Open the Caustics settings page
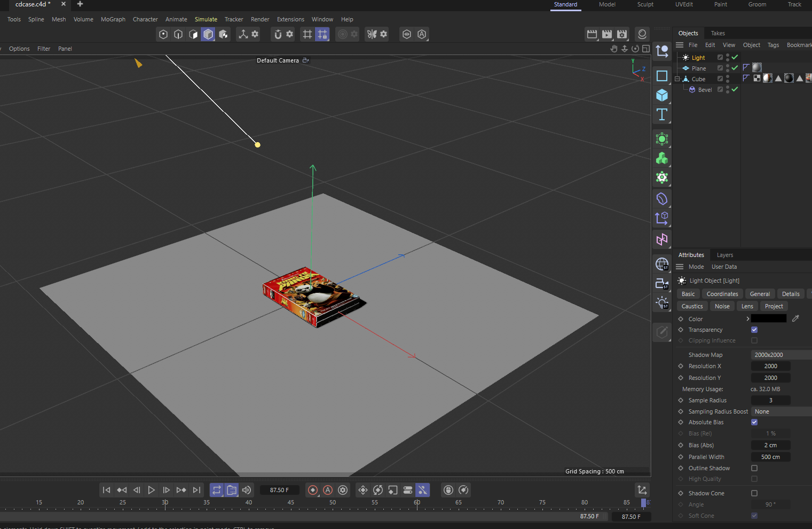812x529 pixels. pyautogui.click(x=692, y=306)
